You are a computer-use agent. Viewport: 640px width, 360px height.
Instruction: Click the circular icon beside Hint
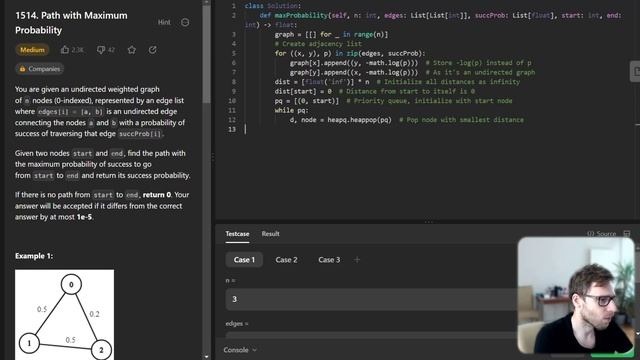tap(185, 22)
